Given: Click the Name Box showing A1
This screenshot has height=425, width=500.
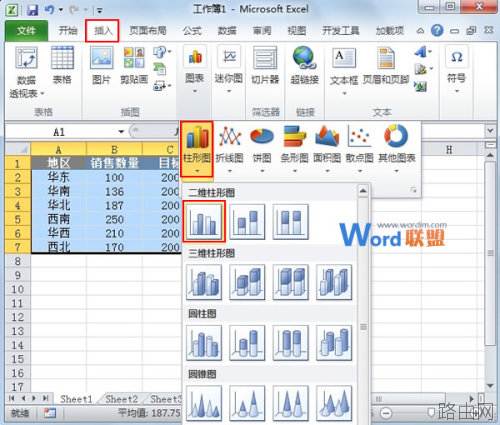Looking at the screenshot, I should coord(59,132).
